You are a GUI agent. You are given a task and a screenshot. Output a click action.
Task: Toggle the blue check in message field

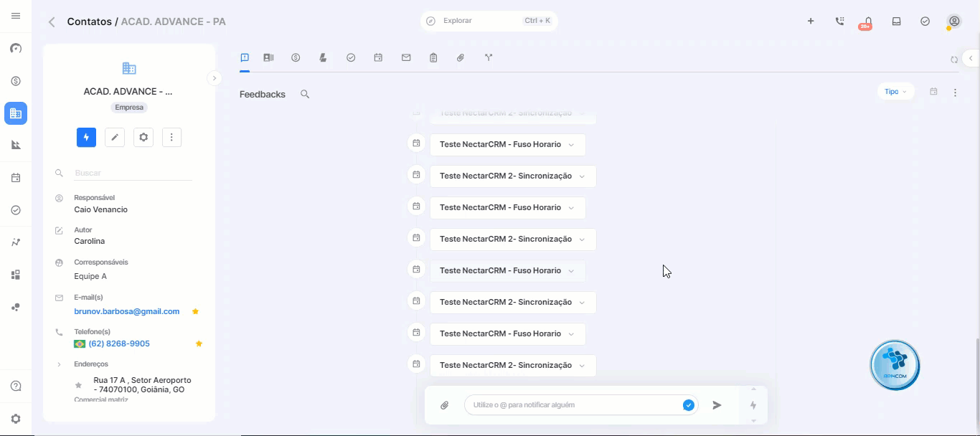[689, 405]
